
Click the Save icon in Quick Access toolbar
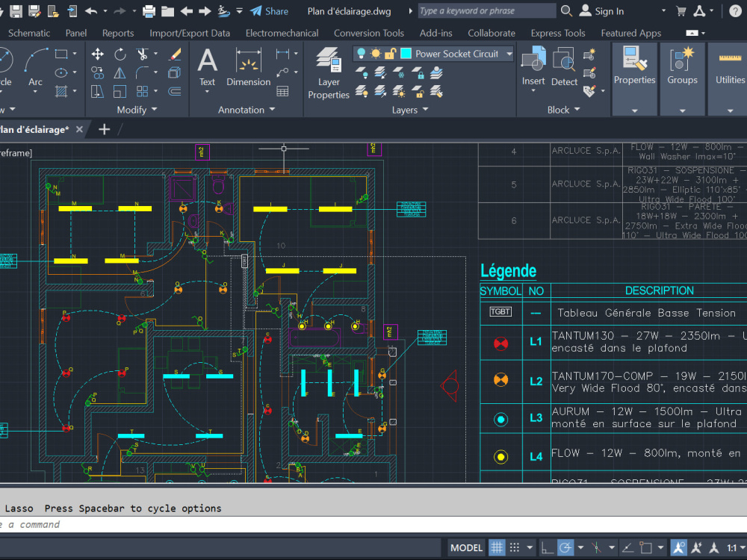click(16, 11)
